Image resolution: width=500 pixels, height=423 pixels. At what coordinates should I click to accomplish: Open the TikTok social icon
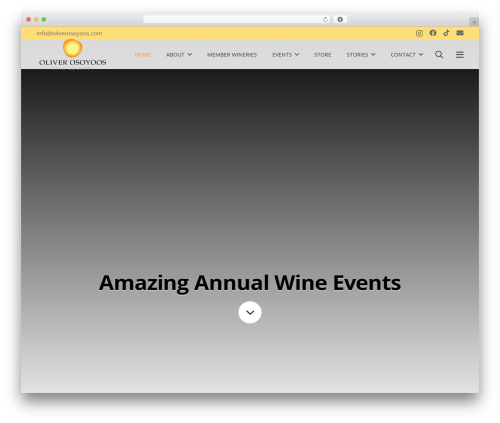pyautogui.click(x=446, y=33)
